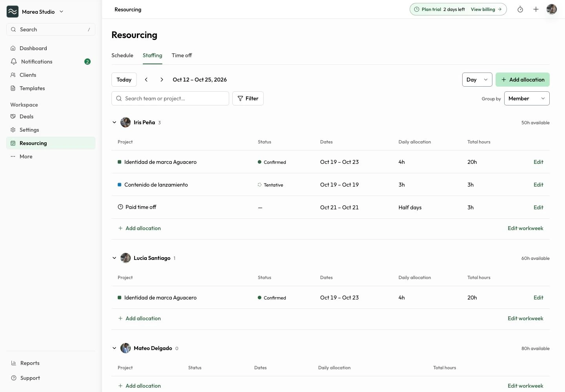Click the sidebar Search box
Screen dimensions: 565x392
coord(51,29)
